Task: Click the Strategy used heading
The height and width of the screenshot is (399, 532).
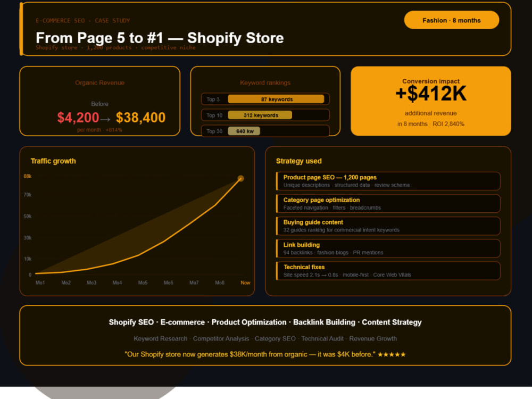Action: point(298,161)
